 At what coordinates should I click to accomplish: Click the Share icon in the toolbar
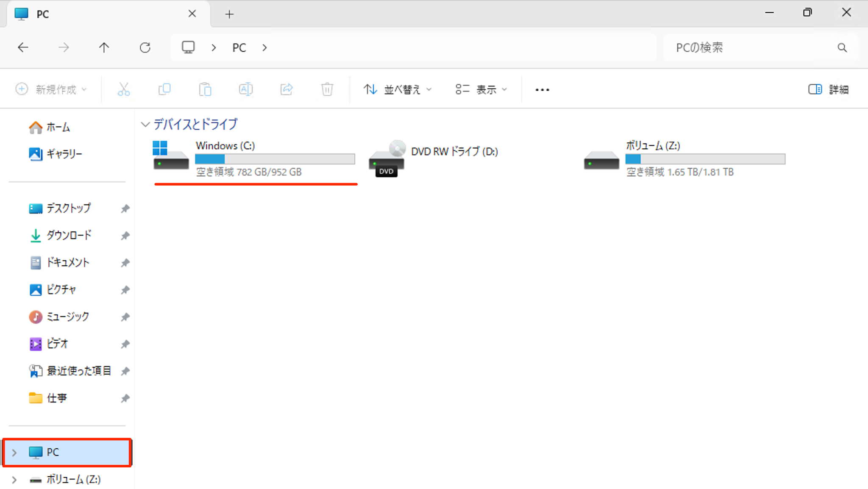tap(287, 89)
